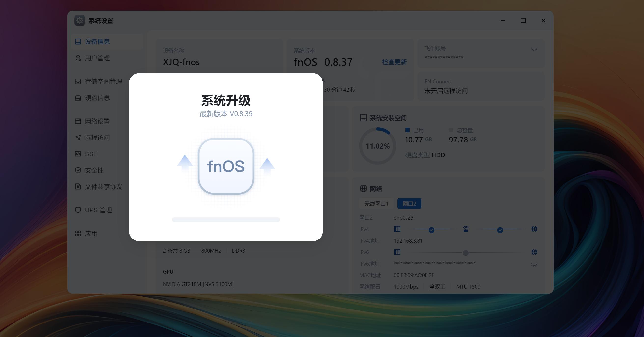This screenshot has width=644, height=337.
Task: Click the device name XJQ-fnos
Action: click(181, 62)
